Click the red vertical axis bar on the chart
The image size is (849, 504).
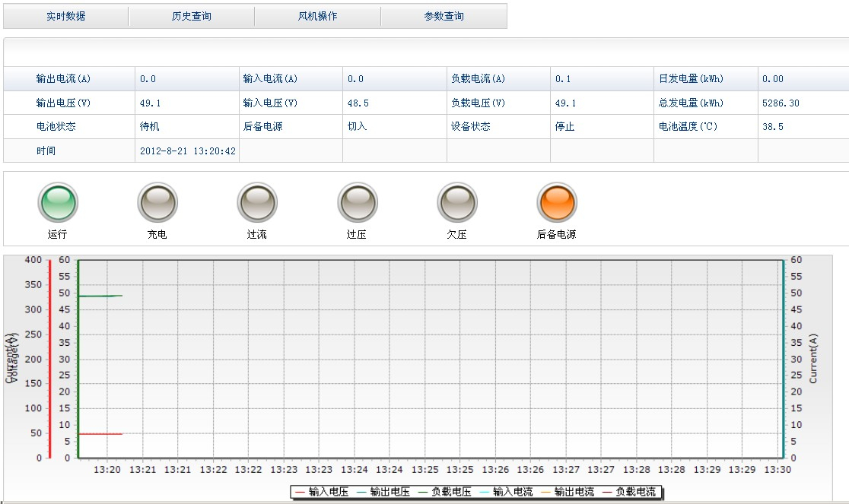point(50,359)
